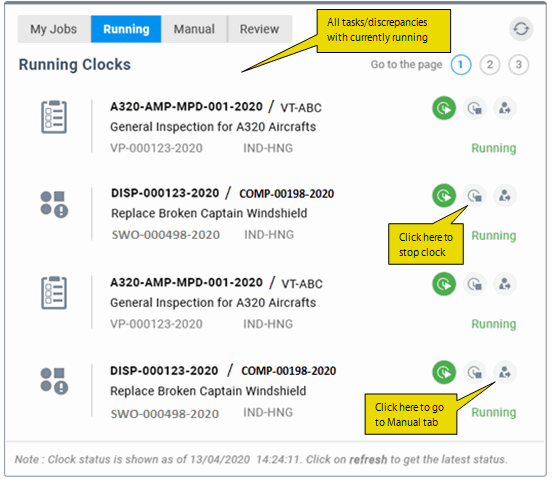Open first task A320-AMP-MPD-001-2020 title
The height and width of the screenshot is (479, 552).
pyautogui.click(x=186, y=106)
